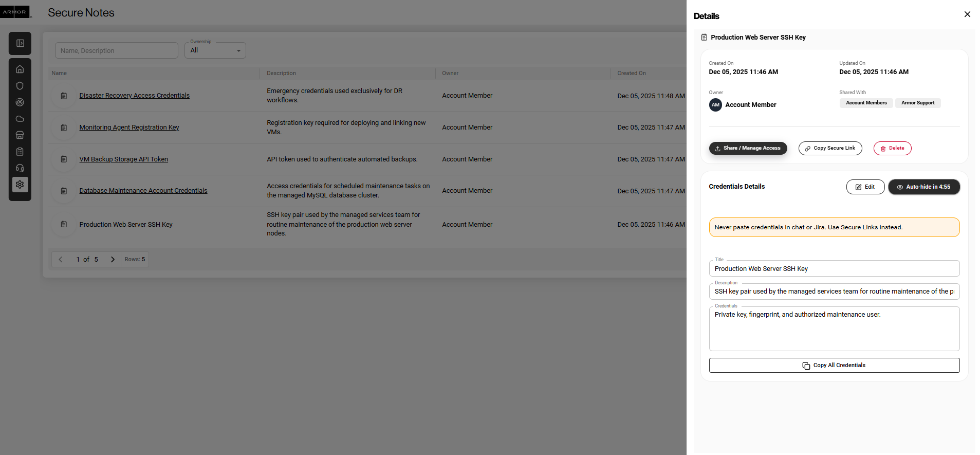980x455 pixels.
Task: Go to previous page of notes
Action: click(x=61, y=260)
